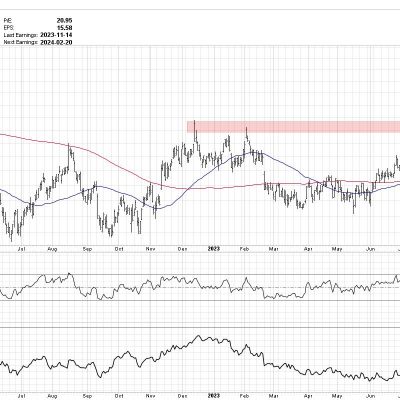Image resolution: width=400 pixels, height=400 pixels.
Task: Click the 2023 label on price chart axis
Action: click(214, 249)
